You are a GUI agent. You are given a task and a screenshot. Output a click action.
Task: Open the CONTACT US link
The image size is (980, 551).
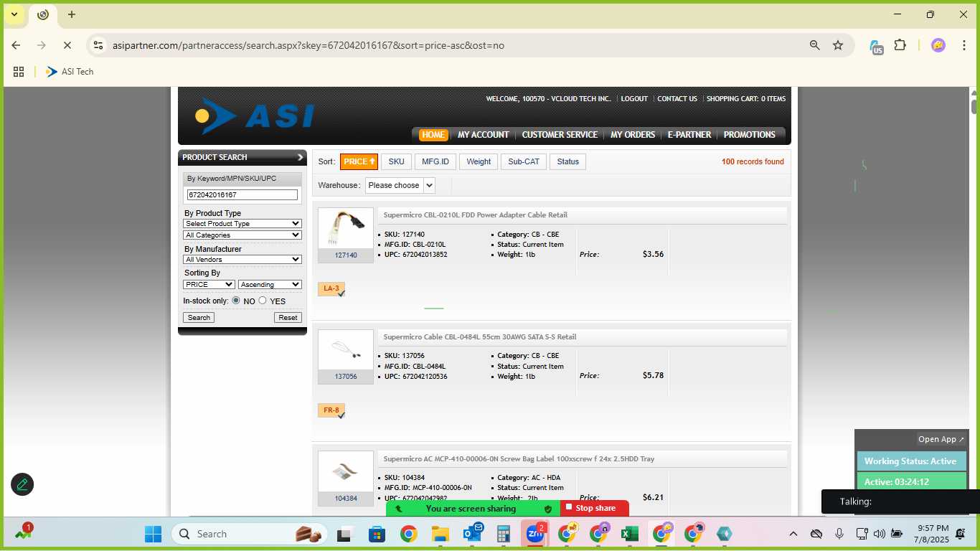(x=677, y=99)
